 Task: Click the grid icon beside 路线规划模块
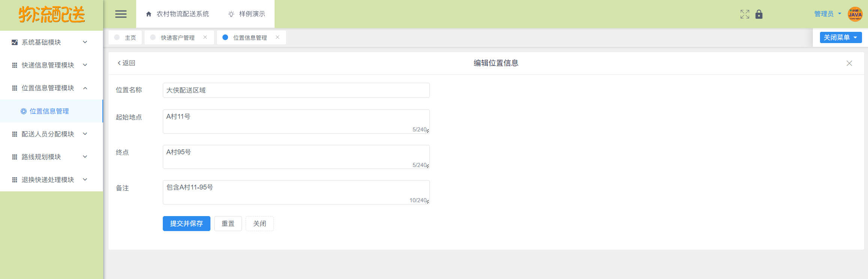pyautogui.click(x=15, y=157)
